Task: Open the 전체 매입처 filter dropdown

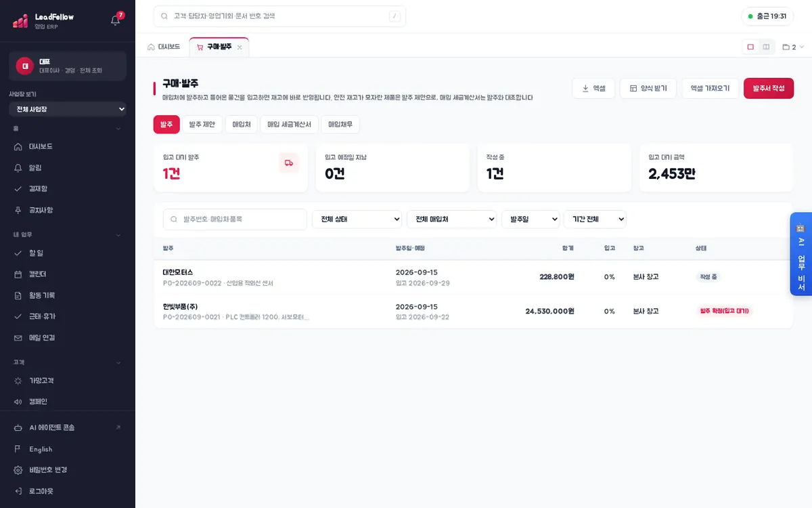Action: (451, 219)
